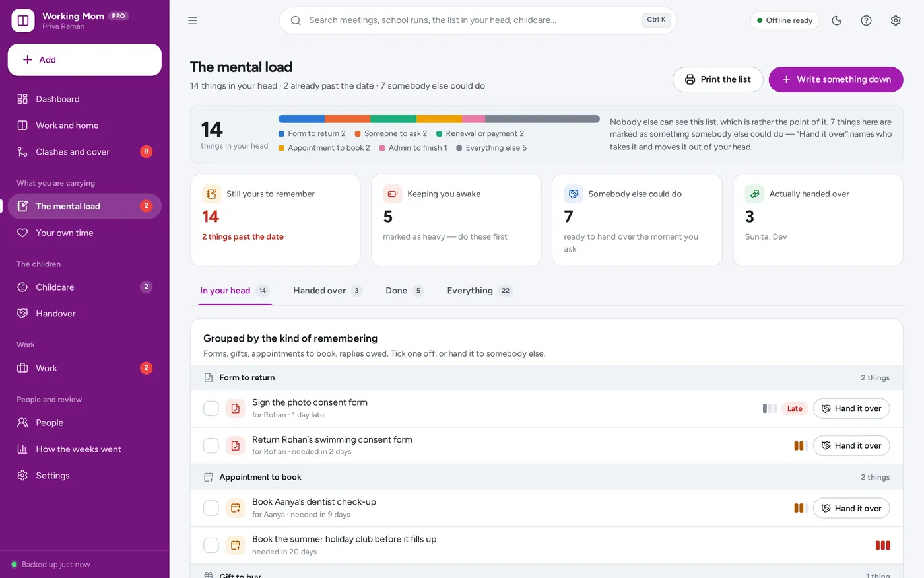Click the Keeping you awake card icon
The image size is (924, 578).
[x=393, y=194]
